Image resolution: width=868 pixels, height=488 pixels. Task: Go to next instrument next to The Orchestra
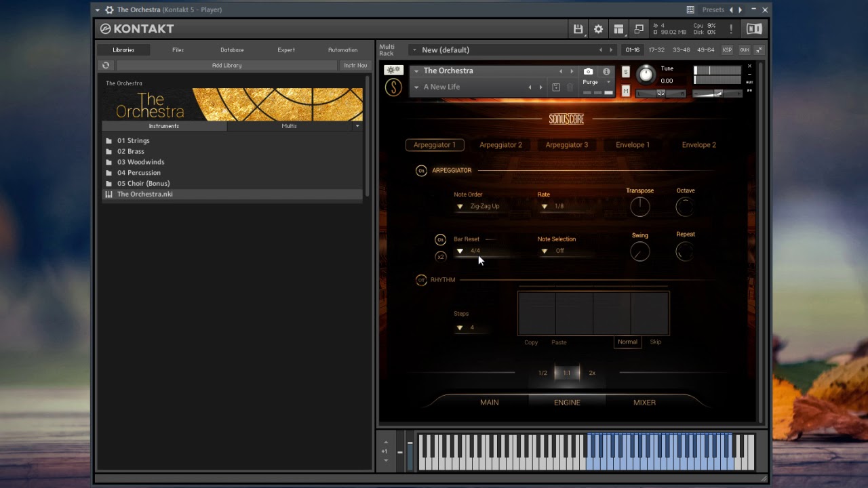[x=572, y=71]
